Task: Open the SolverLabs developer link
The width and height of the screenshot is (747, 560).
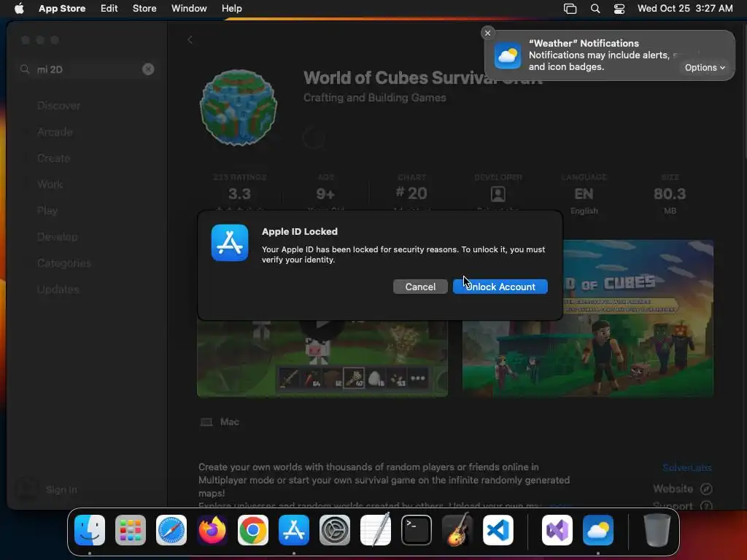Action: coord(687,467)
